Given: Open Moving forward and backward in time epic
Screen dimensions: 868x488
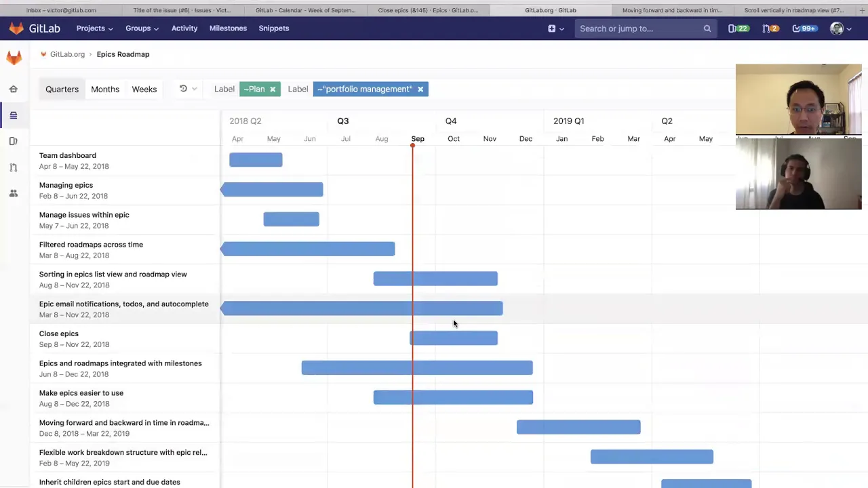Looking at the screenshot, I should pos(124,423).
